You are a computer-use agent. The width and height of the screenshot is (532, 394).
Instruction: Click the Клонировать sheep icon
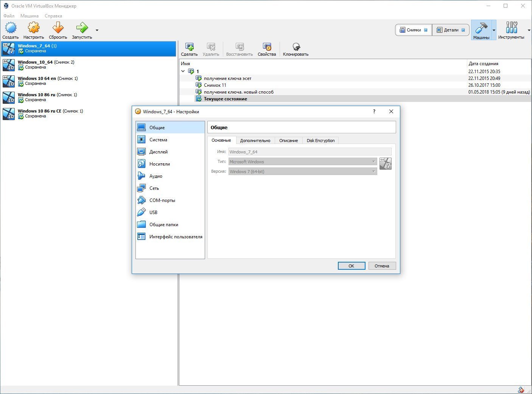(x=296, y=47)
